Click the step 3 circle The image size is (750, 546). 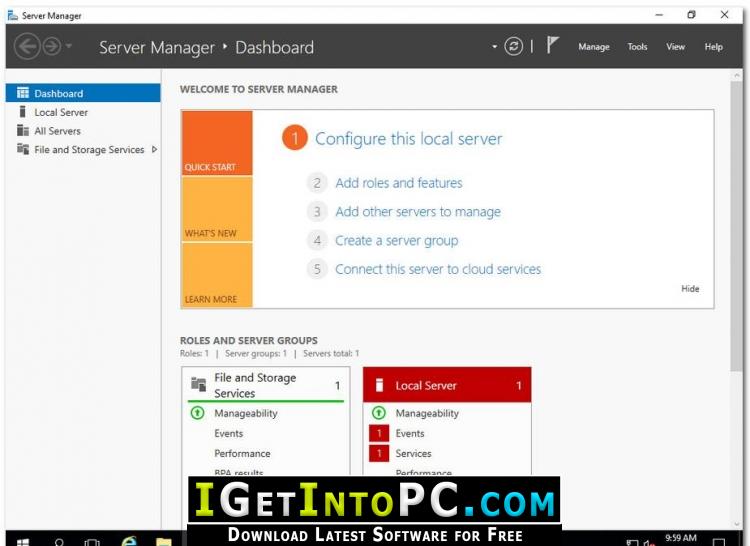pos(317,212)
